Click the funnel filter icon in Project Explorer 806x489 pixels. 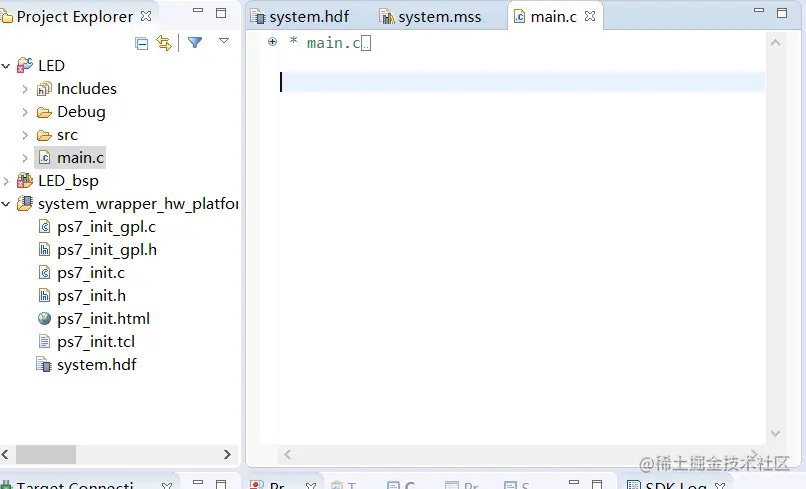[195, 42]
